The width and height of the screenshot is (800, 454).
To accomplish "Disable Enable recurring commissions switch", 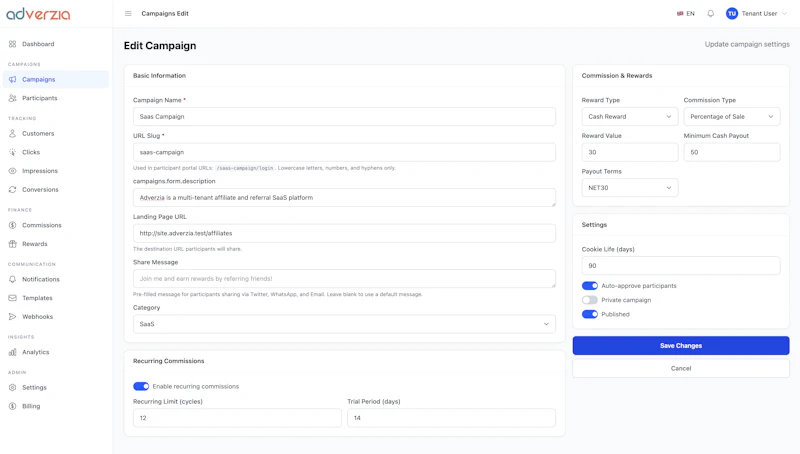I will click(141, 386).
